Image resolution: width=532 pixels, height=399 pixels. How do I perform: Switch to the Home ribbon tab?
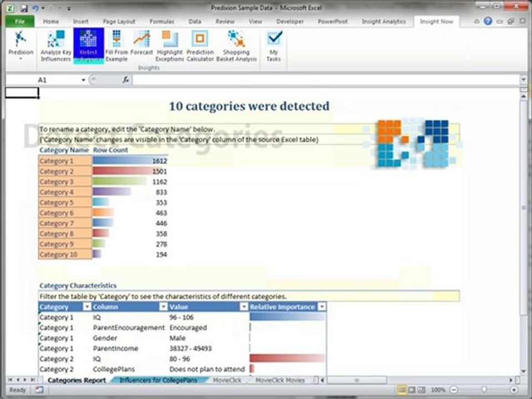tap(51, 22)
